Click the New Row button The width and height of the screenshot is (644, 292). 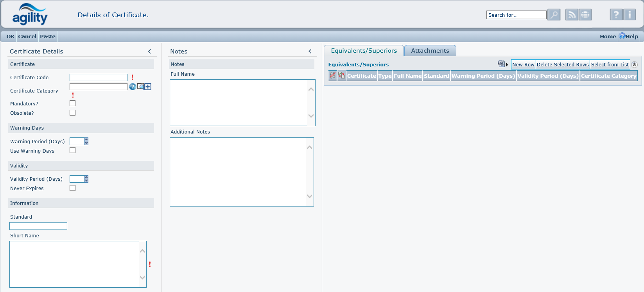(x=523, y=65)
